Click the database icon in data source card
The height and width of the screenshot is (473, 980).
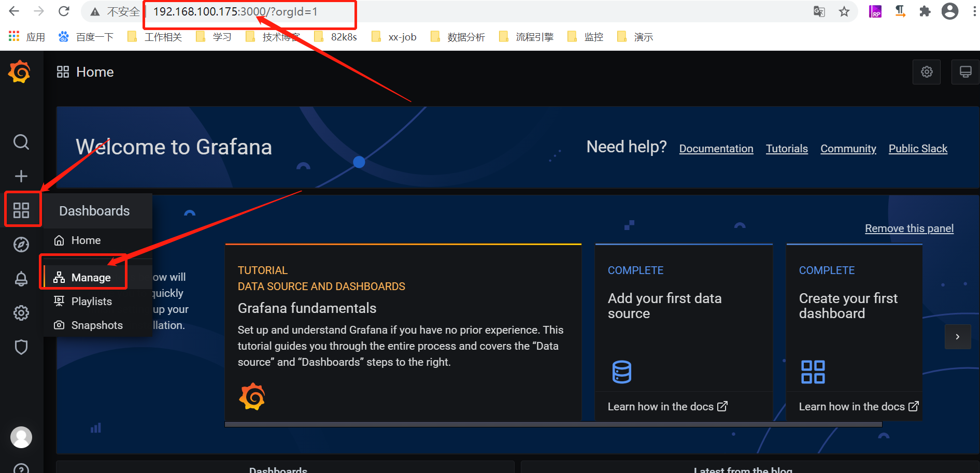point(621,372)
